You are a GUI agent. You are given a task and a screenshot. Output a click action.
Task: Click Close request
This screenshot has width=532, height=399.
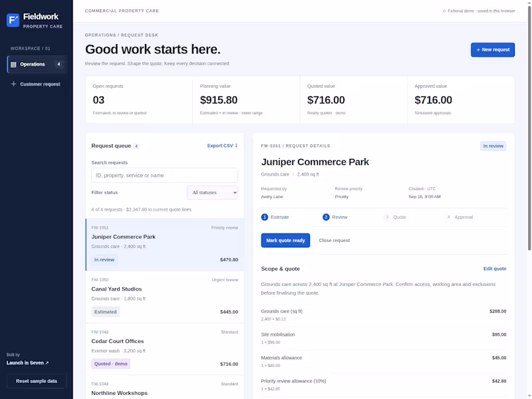coord(334,240)
